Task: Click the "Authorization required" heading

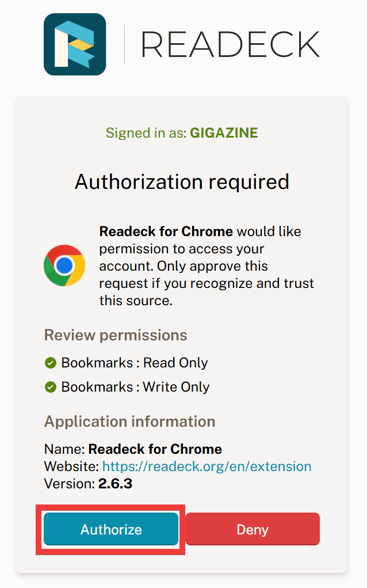Action: (182, 182)
